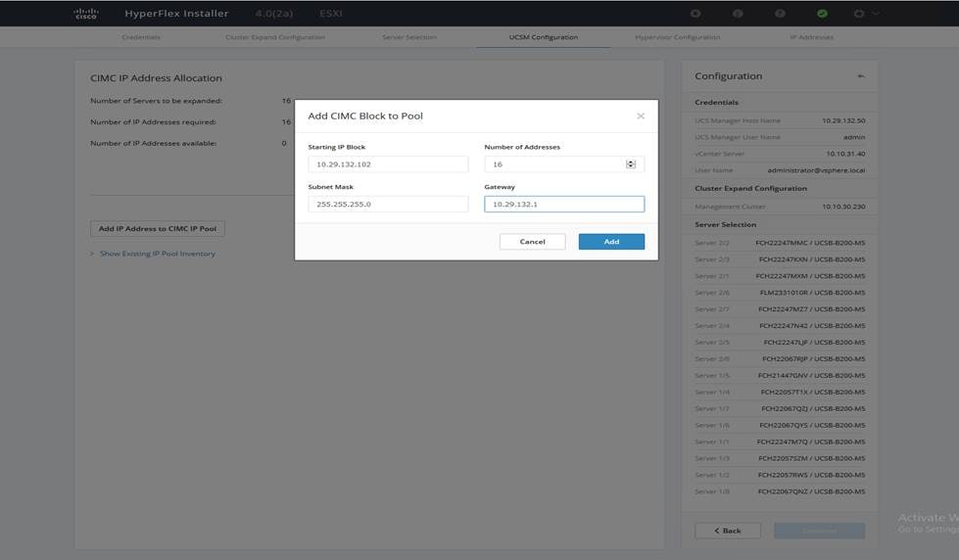Click server row FCH22067QZJ
The height and width of the screenshot is (560, 959).
(x=780, y=408)
